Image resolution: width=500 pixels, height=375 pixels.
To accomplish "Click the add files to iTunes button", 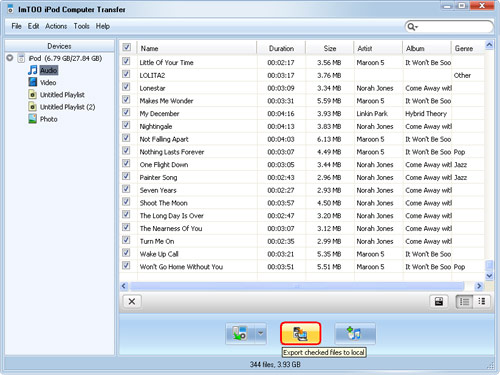I will [355, 333].
